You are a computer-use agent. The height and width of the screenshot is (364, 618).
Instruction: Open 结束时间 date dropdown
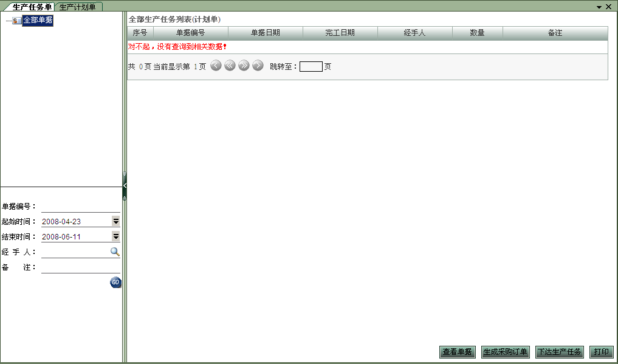[x=116, y=236]
